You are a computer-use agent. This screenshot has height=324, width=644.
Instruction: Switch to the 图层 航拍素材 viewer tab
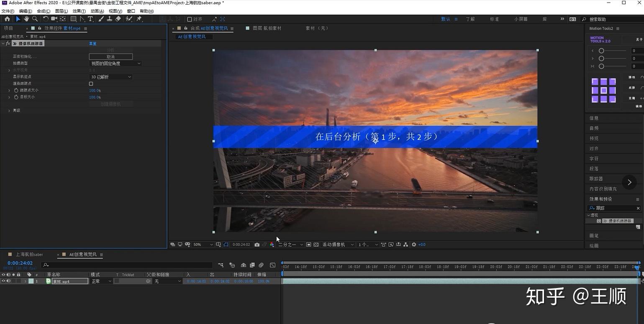267,28
